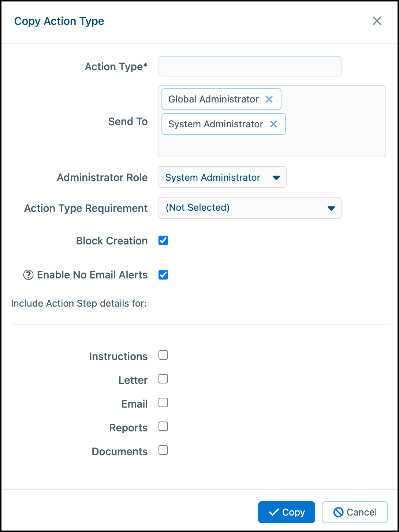399x532 pixels.
Task: Disable the Enable No Email Alerts checkbox
Action: coord(163,275)
